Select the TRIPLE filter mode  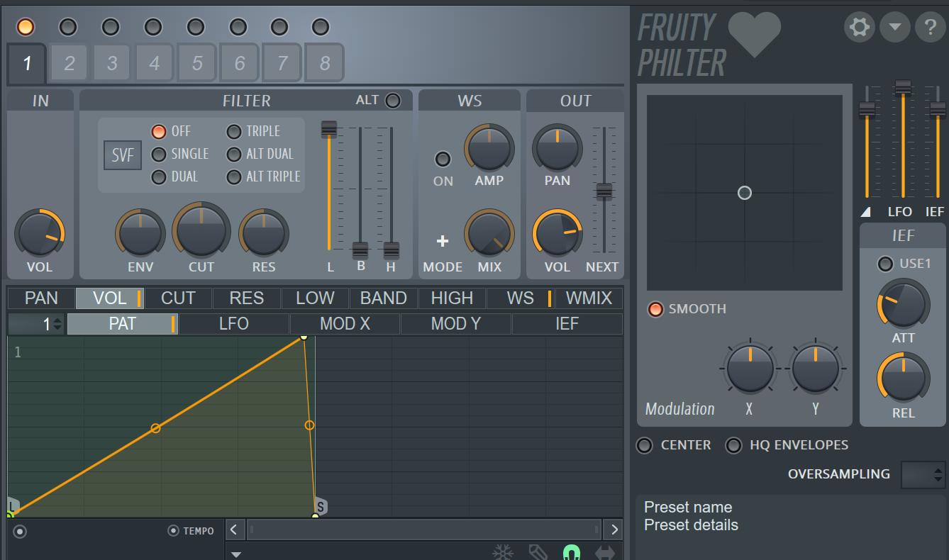[234, 132]
